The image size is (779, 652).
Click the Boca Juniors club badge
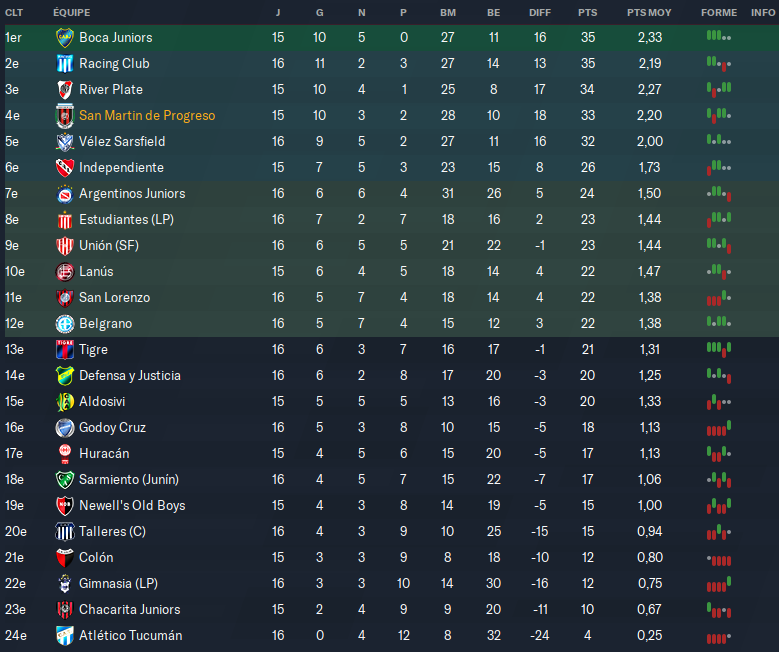pyautogui.click(x=65, y=37)
